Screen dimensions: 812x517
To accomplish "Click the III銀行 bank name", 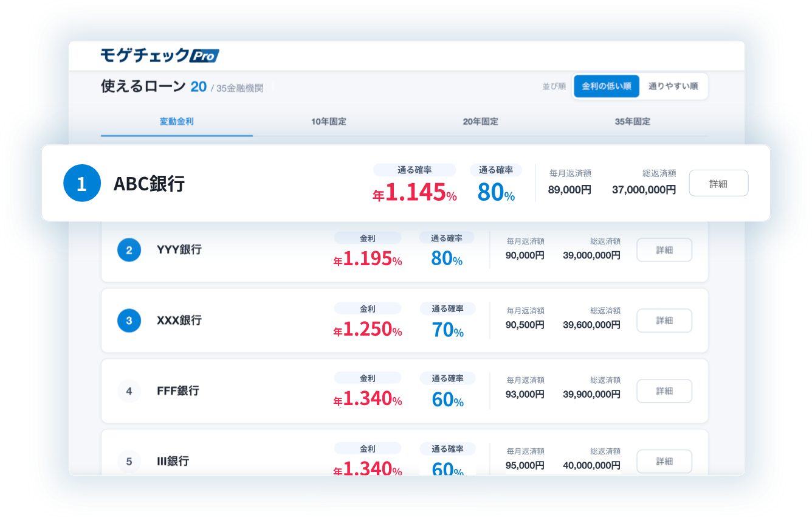I will click(173, 462).
